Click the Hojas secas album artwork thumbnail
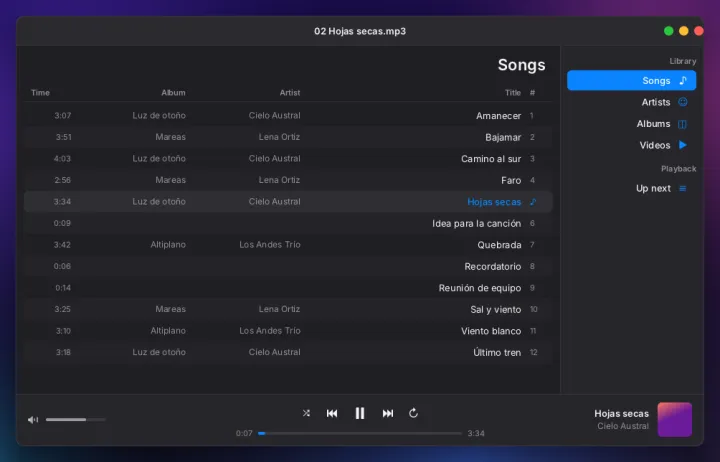The width and height of the screenshot is (720, 462). [x=675, y=419]
